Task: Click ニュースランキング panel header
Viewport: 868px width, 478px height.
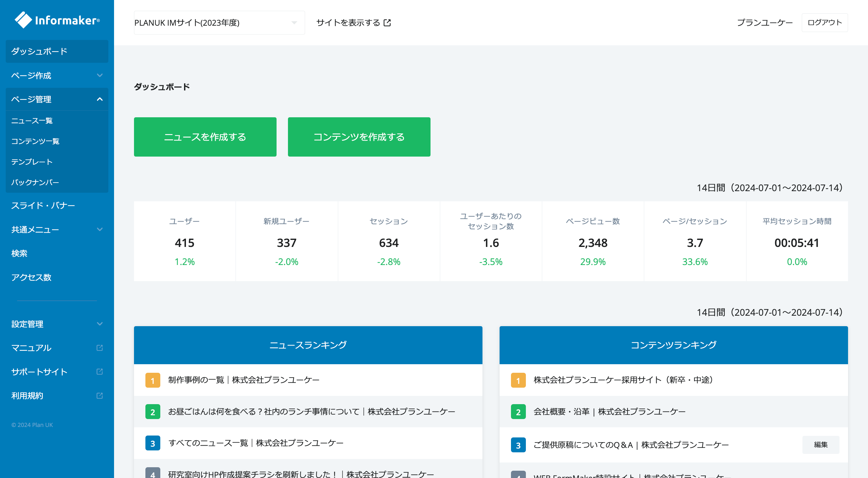Action: (x=308, y=345)
